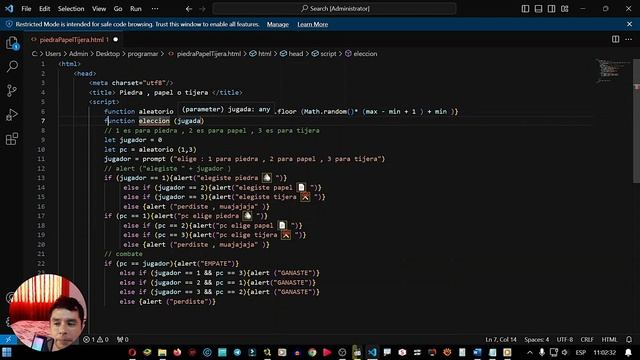This screenshot has height=360, width=640.
Task: Expand the hidden menus ellipsis
Action: click(x=155, y=9)
